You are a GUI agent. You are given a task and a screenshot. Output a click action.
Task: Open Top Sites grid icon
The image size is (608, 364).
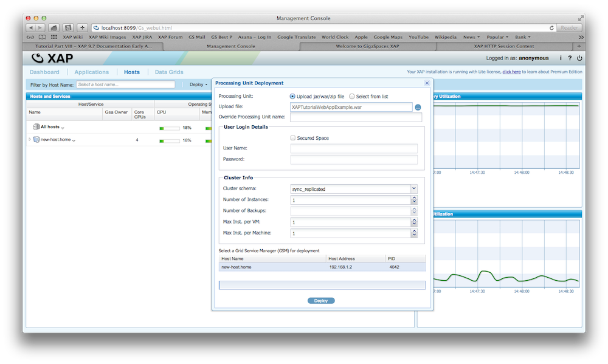pos(54,37)
